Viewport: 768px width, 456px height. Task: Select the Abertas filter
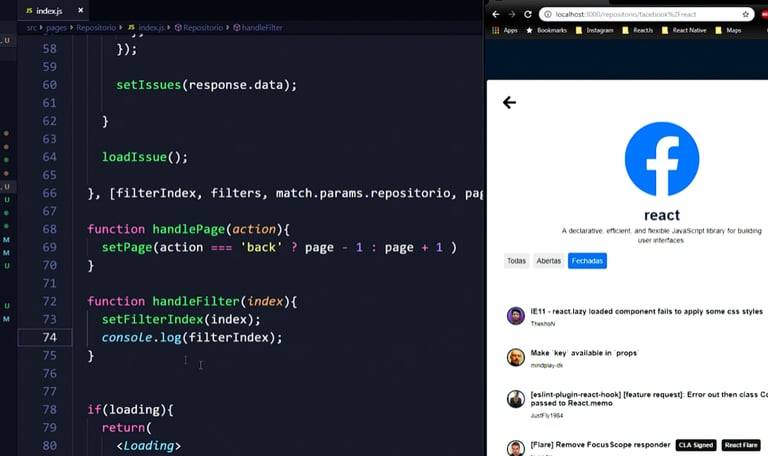549,261
